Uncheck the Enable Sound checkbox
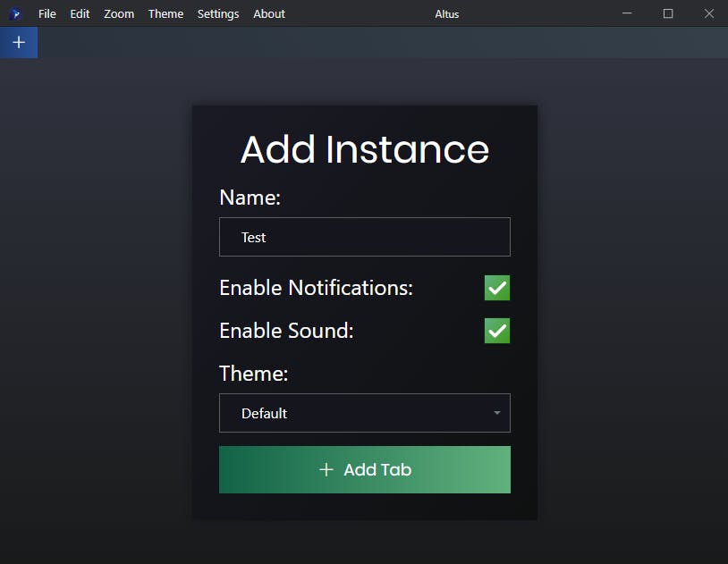728x564 pixels. click(x=496, y=331)
